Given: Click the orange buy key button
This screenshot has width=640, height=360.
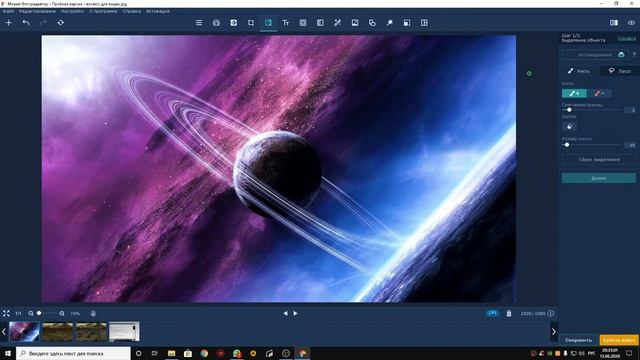Looking at the screenshot, I should (x=619, y=340).
